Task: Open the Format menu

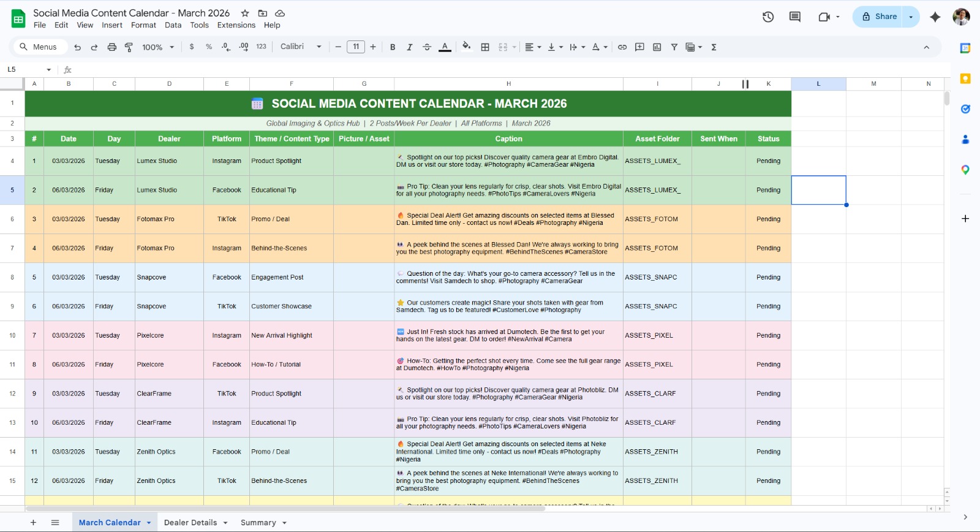Action: tap(143, 25)
